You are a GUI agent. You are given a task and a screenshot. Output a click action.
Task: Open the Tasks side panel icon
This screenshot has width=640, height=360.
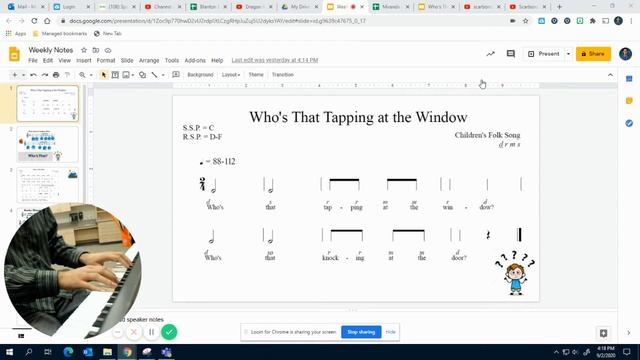click(x=629, y=123)
